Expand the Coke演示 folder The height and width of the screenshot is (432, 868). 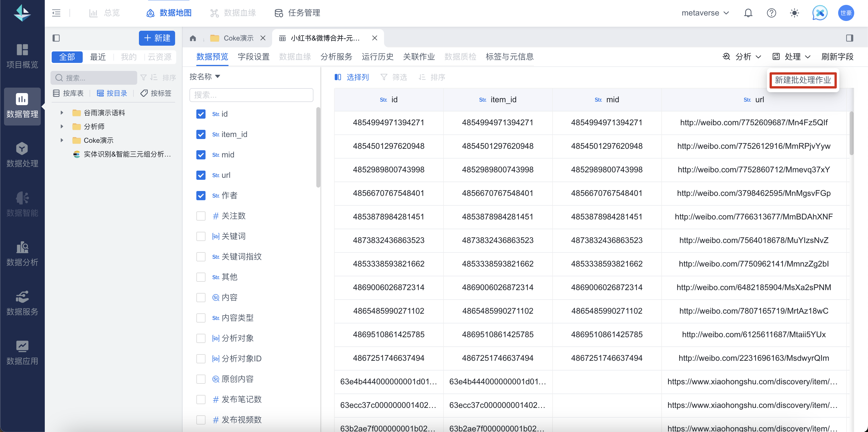62,140
